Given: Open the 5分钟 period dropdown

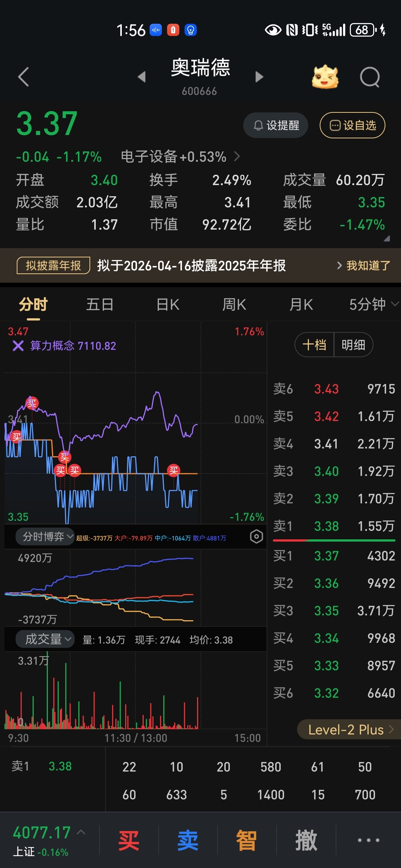Looking at the screenshot, I should click(374, 305).
